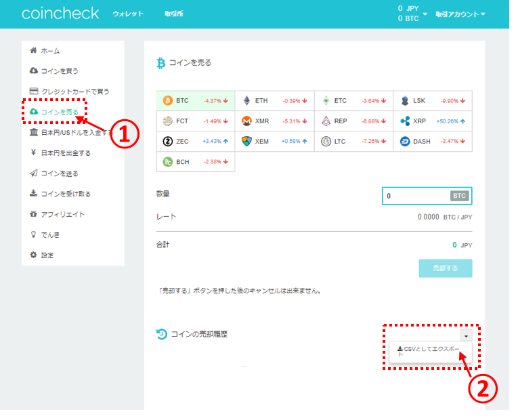Select the REP coin icon
The height and width of the screenshot is (420, 516).
pos(326,121)
